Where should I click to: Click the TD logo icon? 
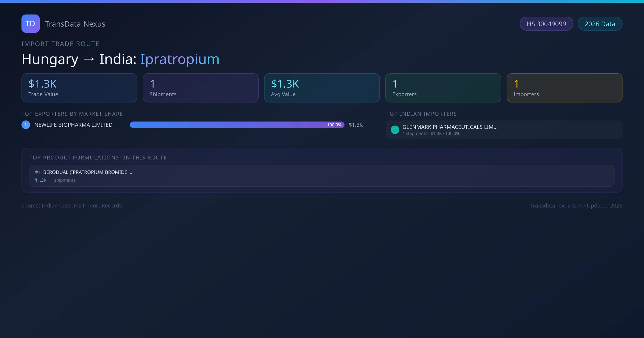pyautogui.click(x=30, y=24)
